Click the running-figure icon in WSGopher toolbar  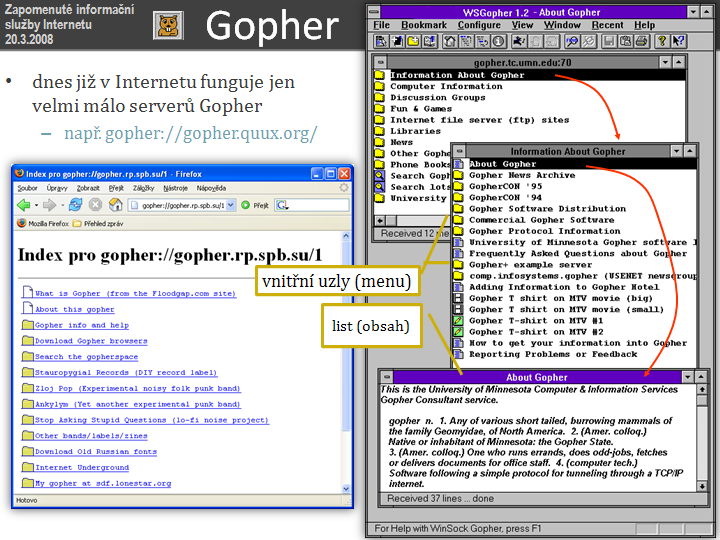(519, 41)
